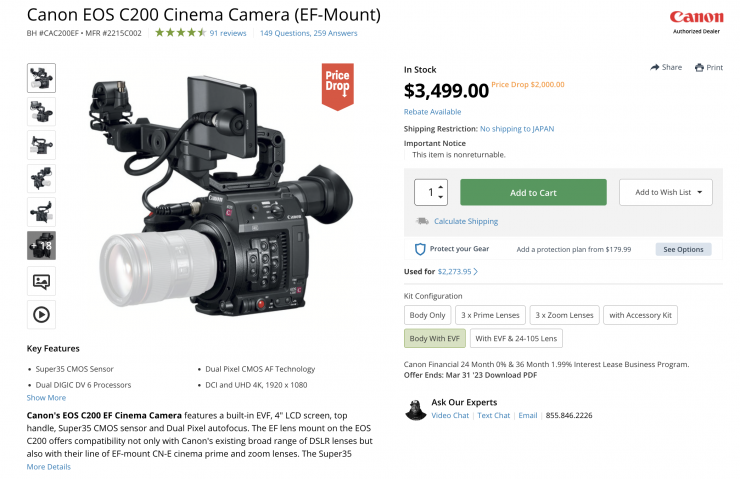Click the See Options protection plan button
740x479 pixels.
[684, 249]
